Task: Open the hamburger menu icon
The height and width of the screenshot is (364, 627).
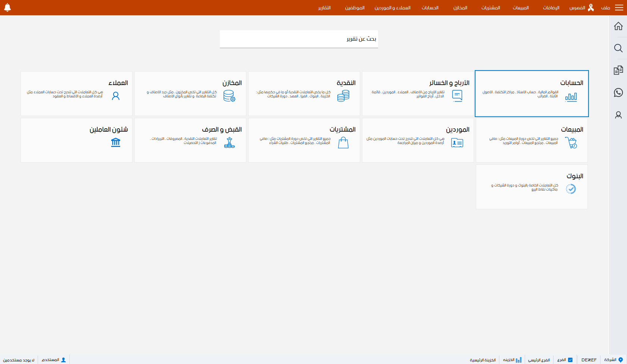Action: (619, 7)
